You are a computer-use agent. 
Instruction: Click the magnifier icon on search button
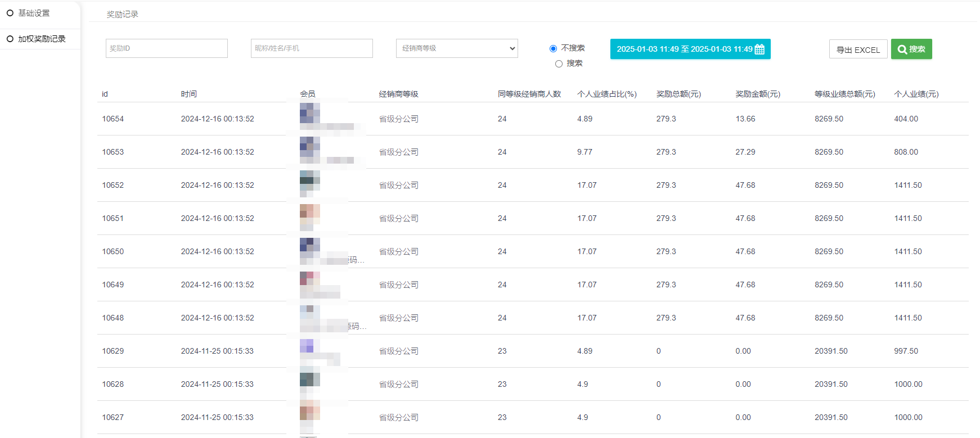tap(902, 49)
